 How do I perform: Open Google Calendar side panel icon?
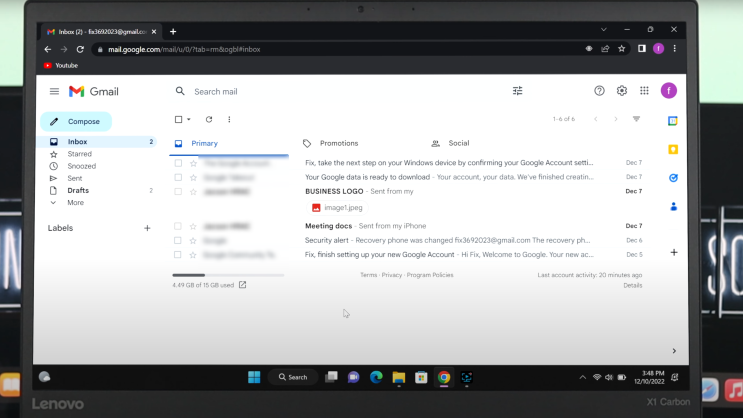(673, 121)
